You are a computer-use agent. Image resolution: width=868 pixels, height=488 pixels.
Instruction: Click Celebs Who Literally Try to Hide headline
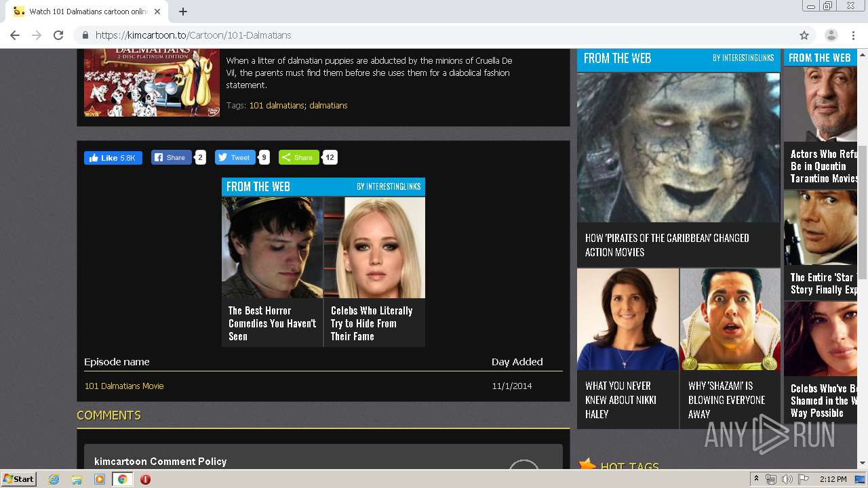tap(372, 323)
